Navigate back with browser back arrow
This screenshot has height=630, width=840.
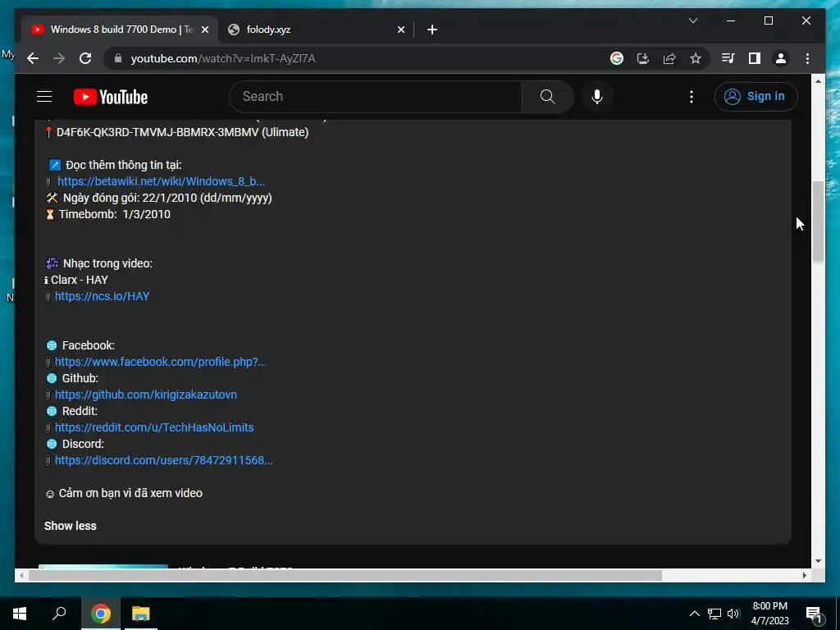click(33, 58)
